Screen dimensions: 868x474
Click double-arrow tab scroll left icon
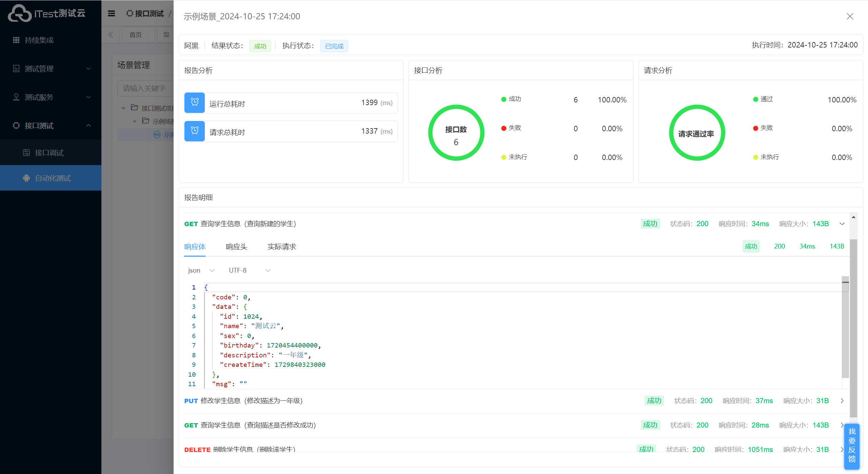click(x=111, y=35)
